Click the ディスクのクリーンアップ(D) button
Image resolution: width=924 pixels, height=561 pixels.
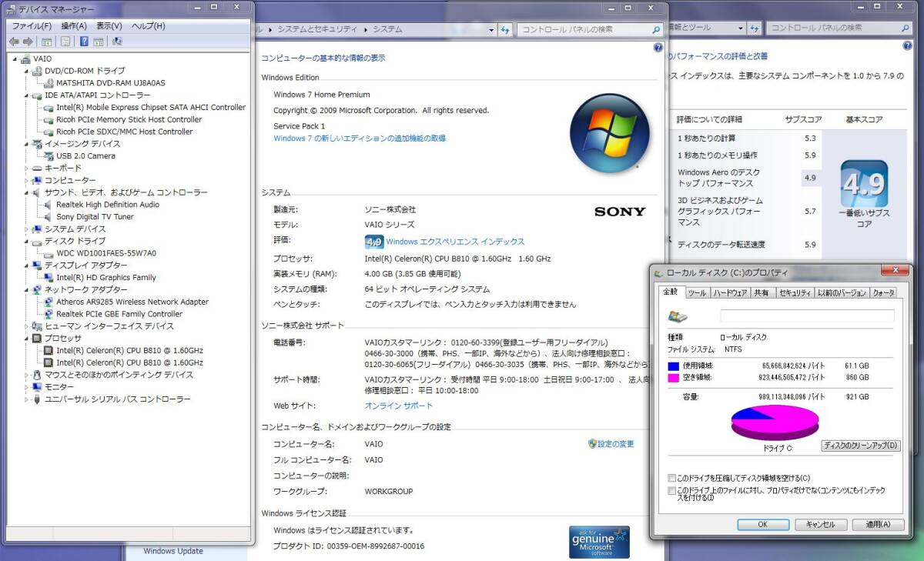861,446
